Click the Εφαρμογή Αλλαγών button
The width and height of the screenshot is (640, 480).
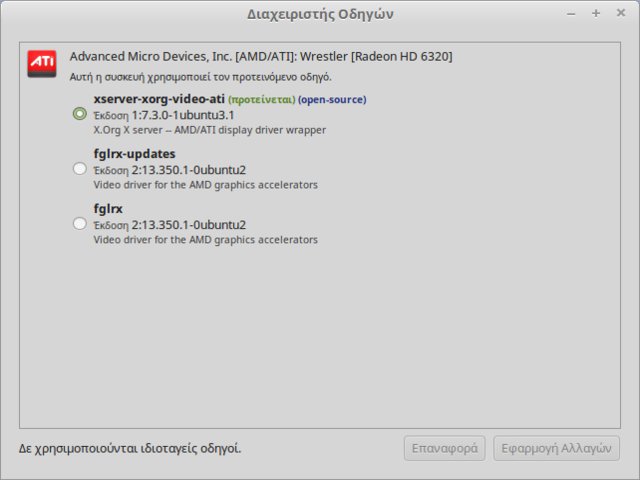pos(556,448)
